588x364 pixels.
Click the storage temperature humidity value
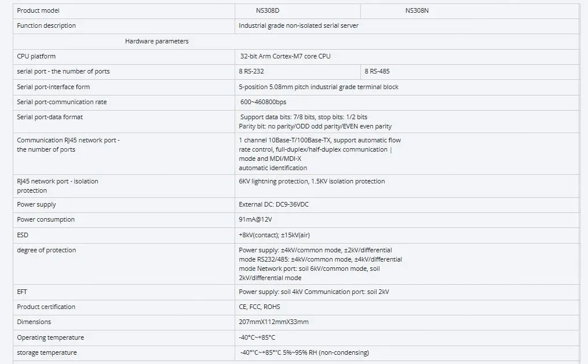[x=304, y=352]
